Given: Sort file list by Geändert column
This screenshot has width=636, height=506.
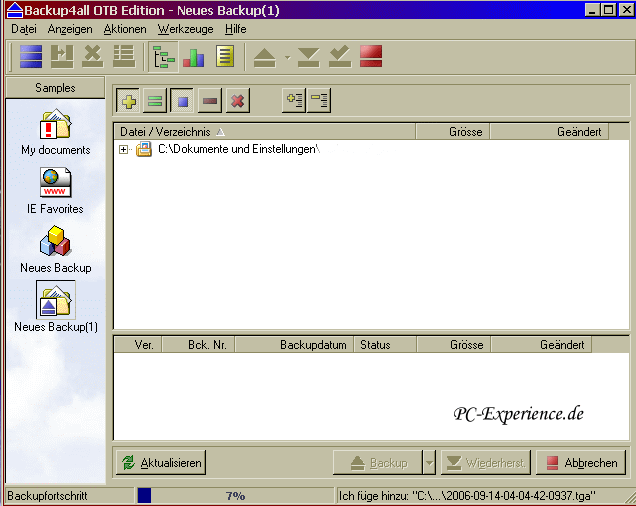Looking at the screenshot, I should (549, 132).
